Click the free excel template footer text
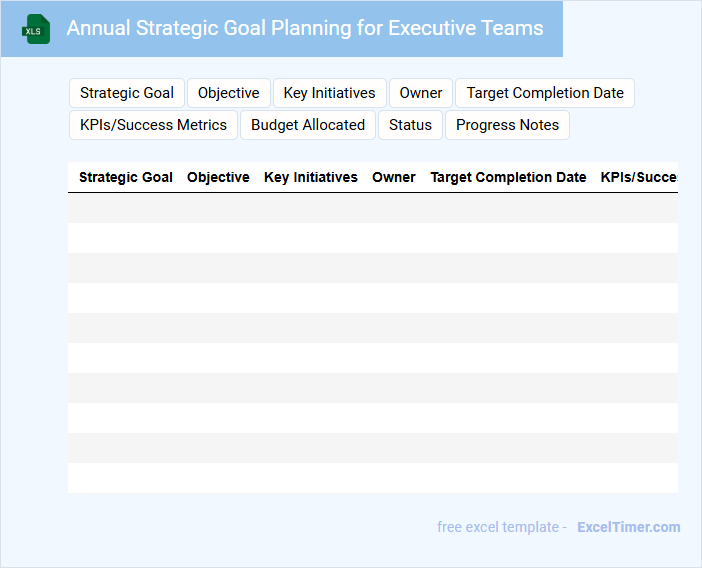 501,527
